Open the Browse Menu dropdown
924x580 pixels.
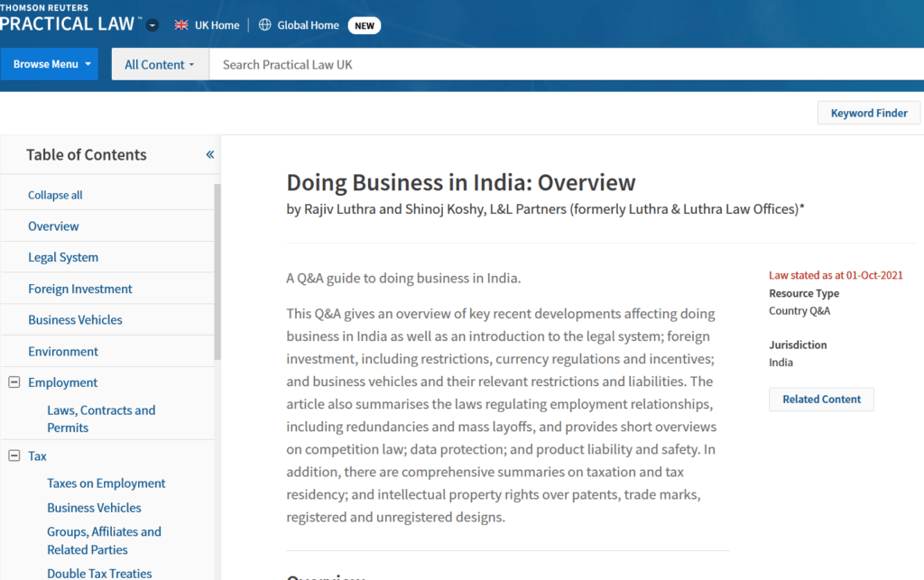point(50,64)
